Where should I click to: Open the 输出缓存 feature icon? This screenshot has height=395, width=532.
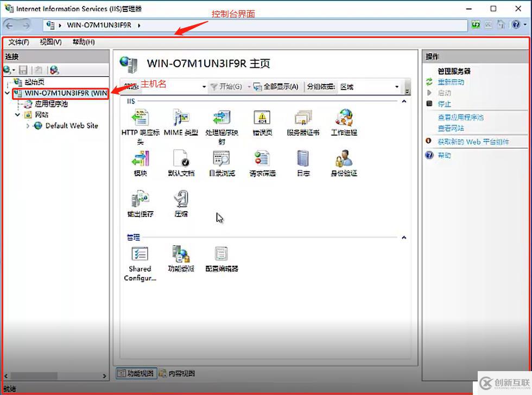pos(140,199)
